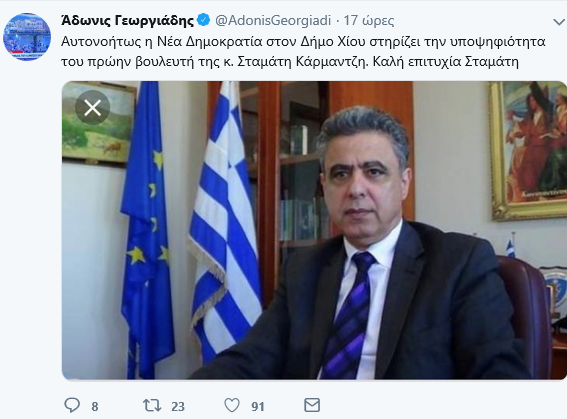Open the tweet via the 17 ώρες timestamp

click(368, 21)
